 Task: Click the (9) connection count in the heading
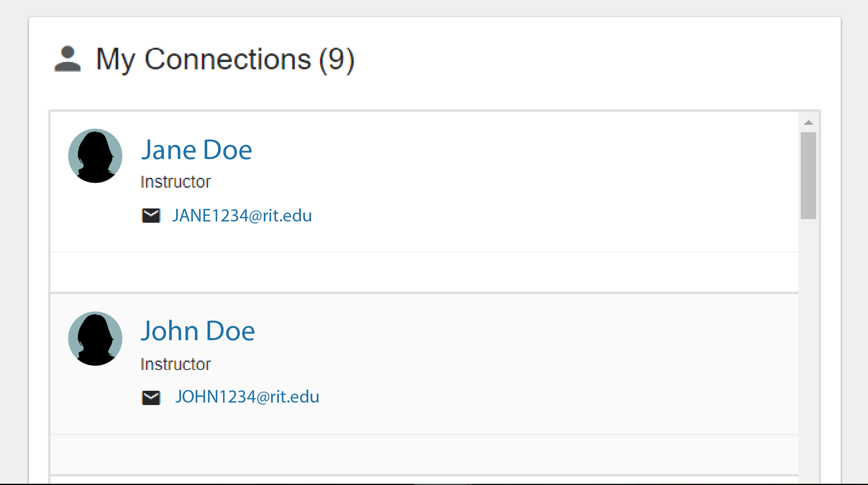(x=336, y=60)
